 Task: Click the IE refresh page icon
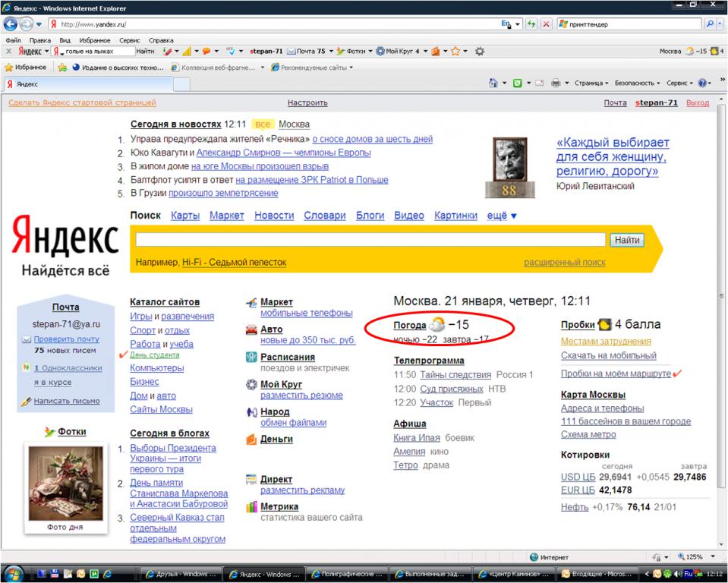(x=531, y=24)
